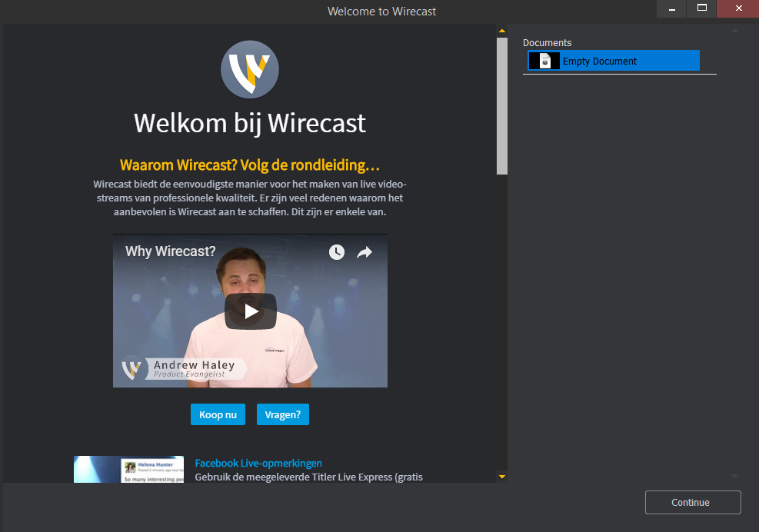Screen dimensions: 759x532
Task: Select the Empty Document icon
Action: tap(545, 61)
